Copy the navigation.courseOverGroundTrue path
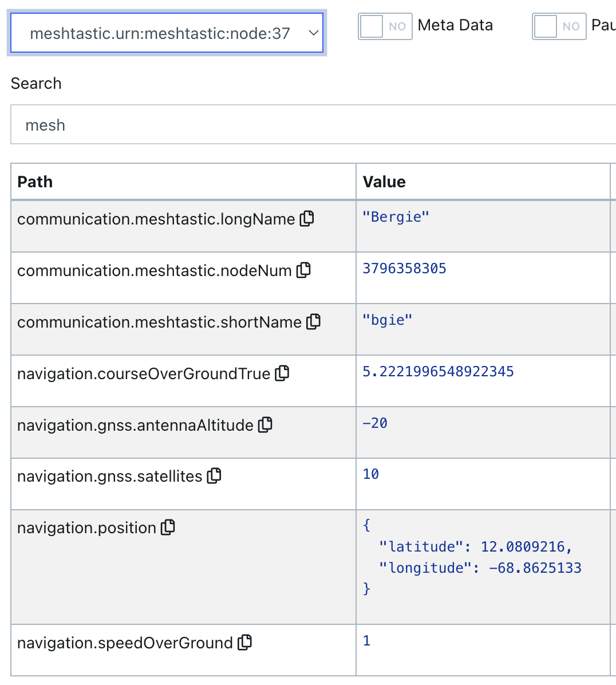The width and height of the screenshot is (616, 685). point(282,373)
